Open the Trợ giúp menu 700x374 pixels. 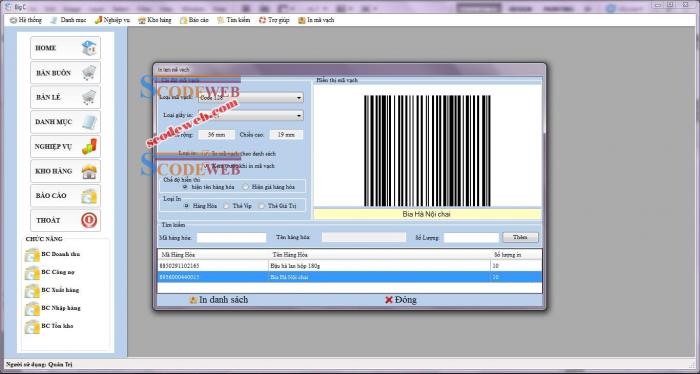point(274,20)
